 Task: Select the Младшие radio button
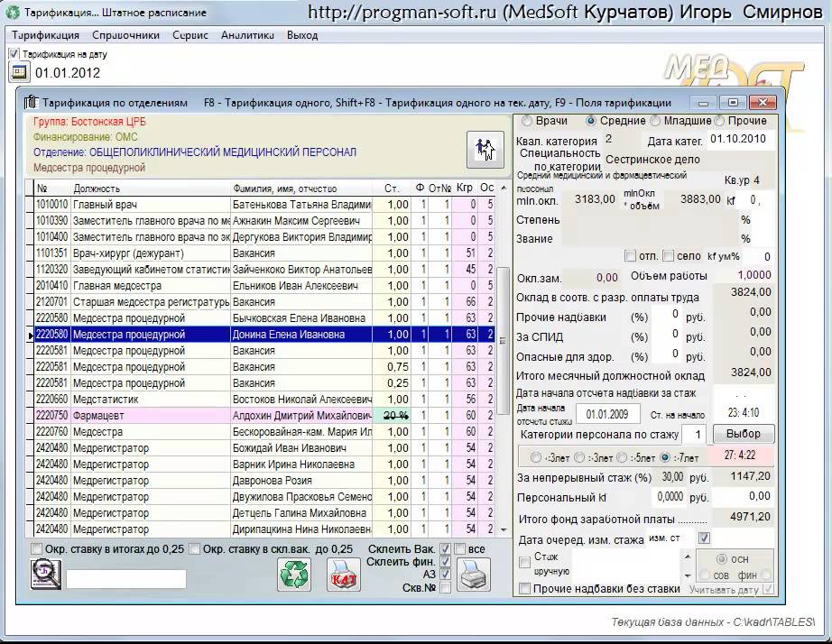[x=655, y=121]
